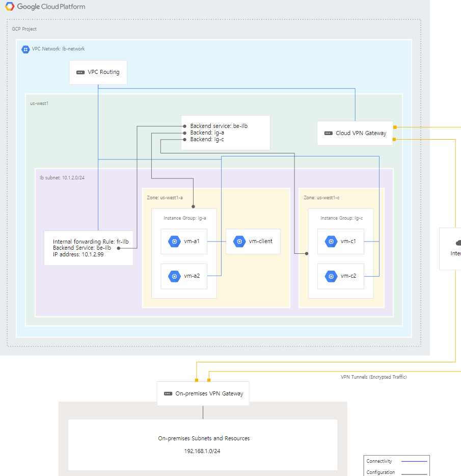Viewport: 461px width, 476px height.
Task: Click the 'Instance Group: ig-a' label
Action: [x=185, y=218]
